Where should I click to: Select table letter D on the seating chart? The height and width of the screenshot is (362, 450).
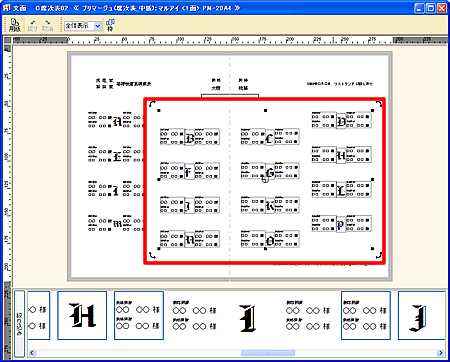[x=341, y=121]
